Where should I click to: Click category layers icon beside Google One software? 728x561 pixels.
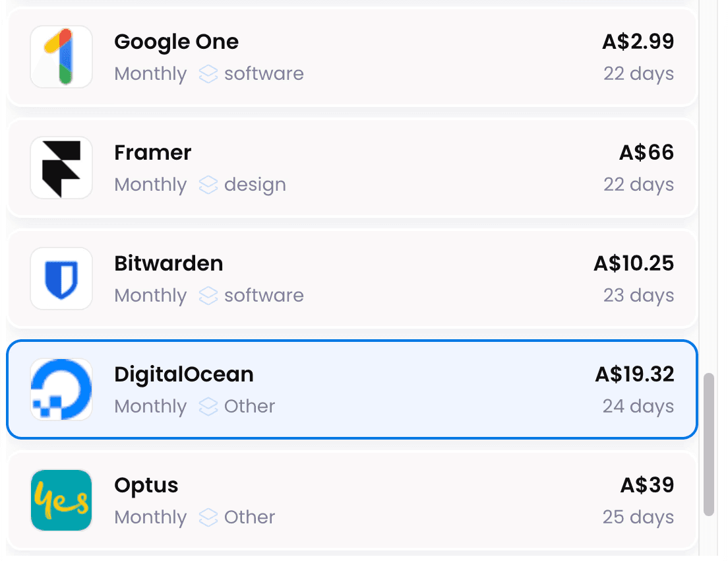point(208,74)
